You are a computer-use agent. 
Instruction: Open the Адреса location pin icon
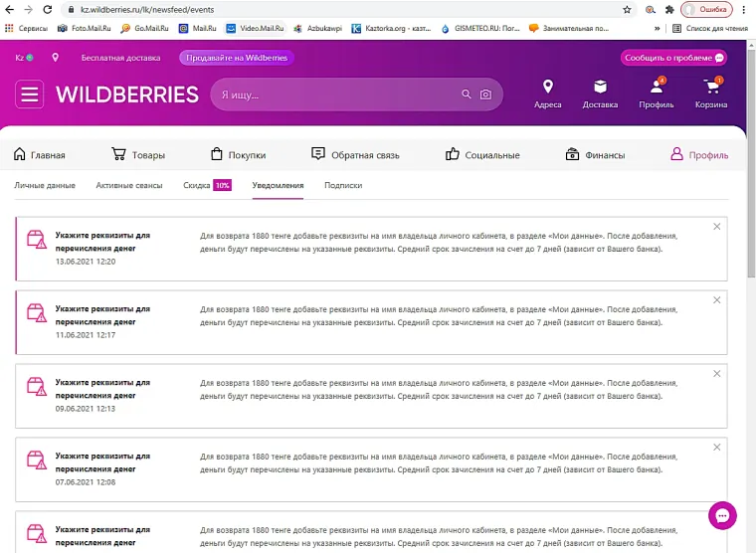coord(547,88)
